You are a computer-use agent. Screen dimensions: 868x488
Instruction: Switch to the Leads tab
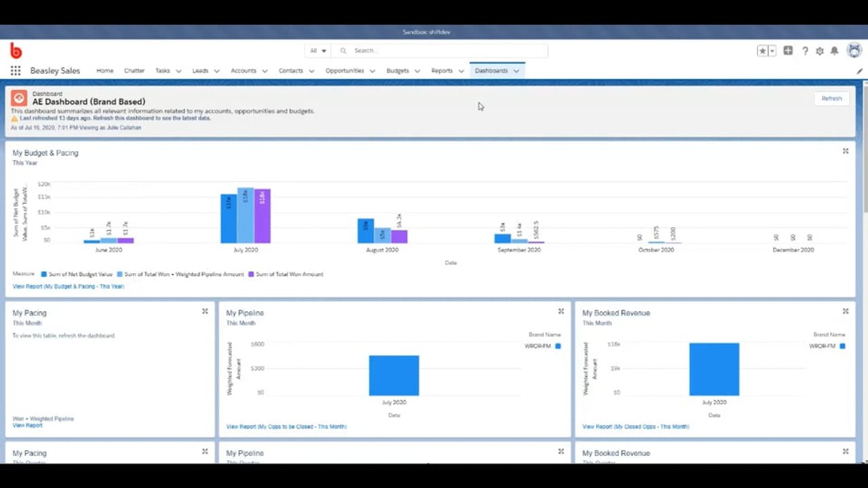(x=200, y=70)
